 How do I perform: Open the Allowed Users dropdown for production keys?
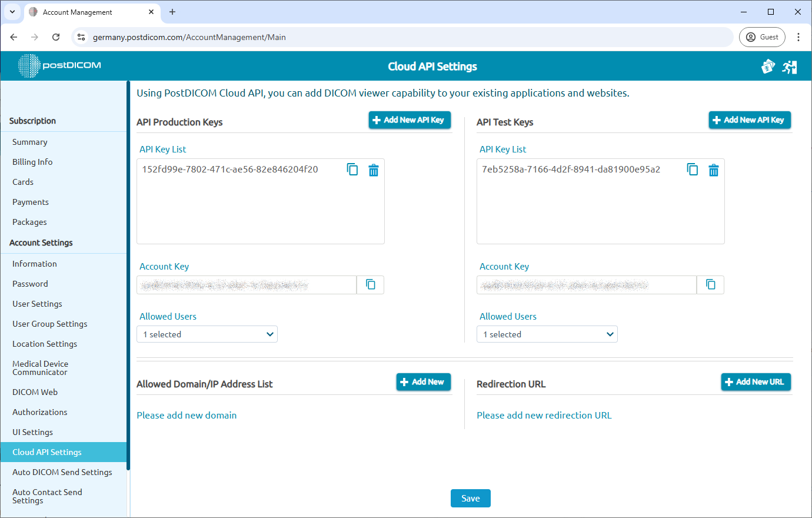click(207, 334)
